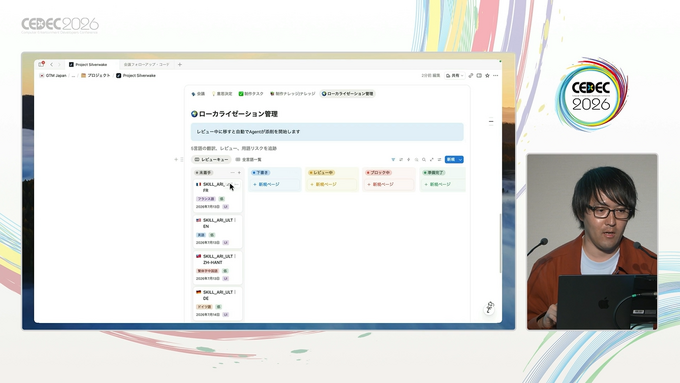Viewport: 680px width, 383px height.
Task: Add a card to 未着手 column
Action: click(x=239, y=173)
